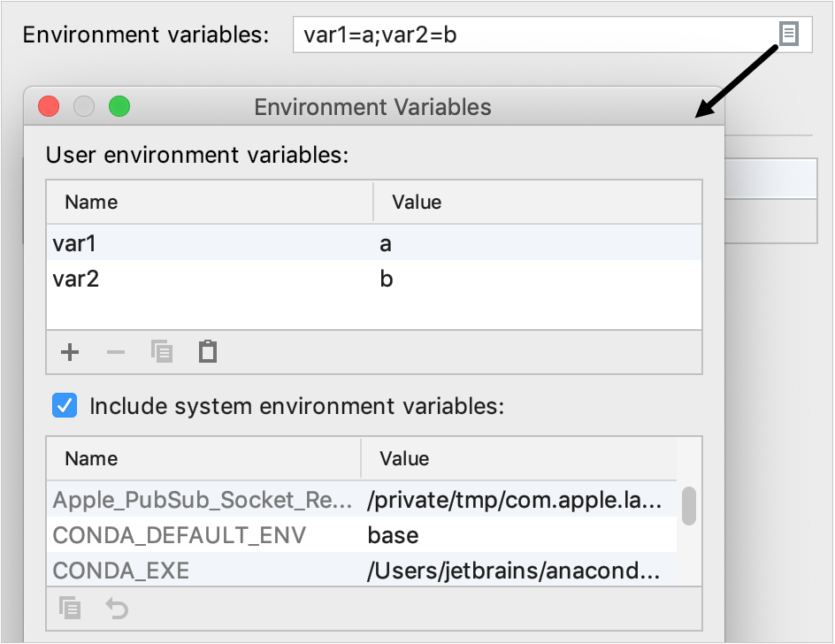835x644 pixels.
Task: Click the Value column header
Action: [x=416, y=202]
